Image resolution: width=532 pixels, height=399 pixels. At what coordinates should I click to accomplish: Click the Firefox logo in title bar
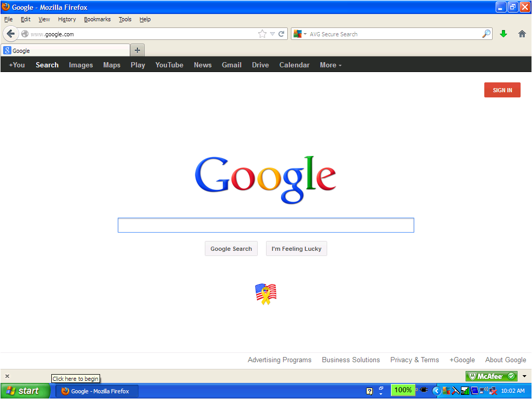(6, 7)
